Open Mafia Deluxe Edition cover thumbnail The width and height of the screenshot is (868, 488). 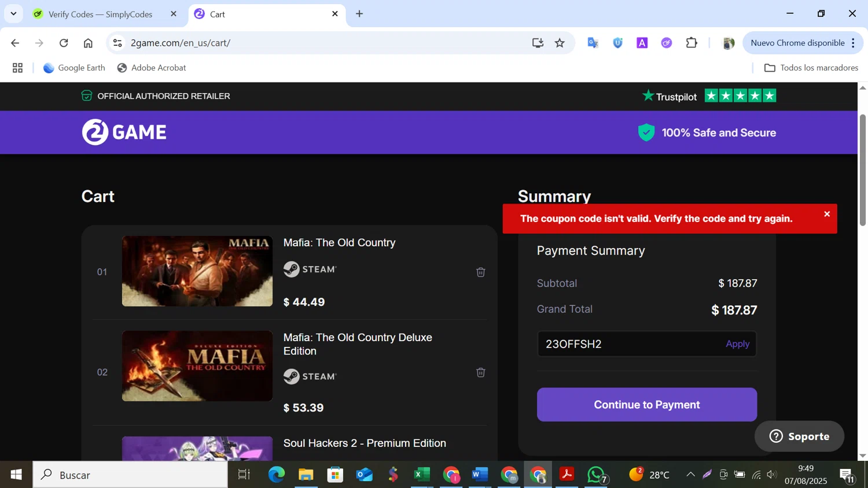[197, 366]
